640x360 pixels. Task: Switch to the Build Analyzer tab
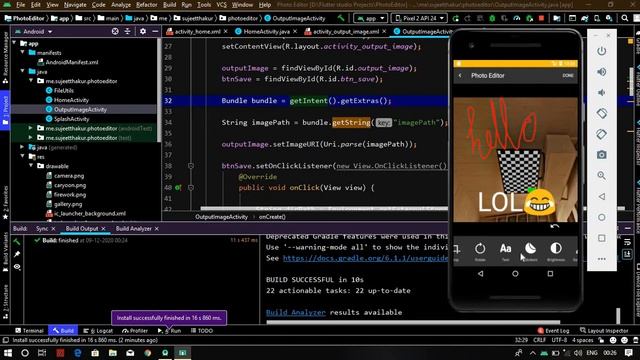[x=133, y=229]
